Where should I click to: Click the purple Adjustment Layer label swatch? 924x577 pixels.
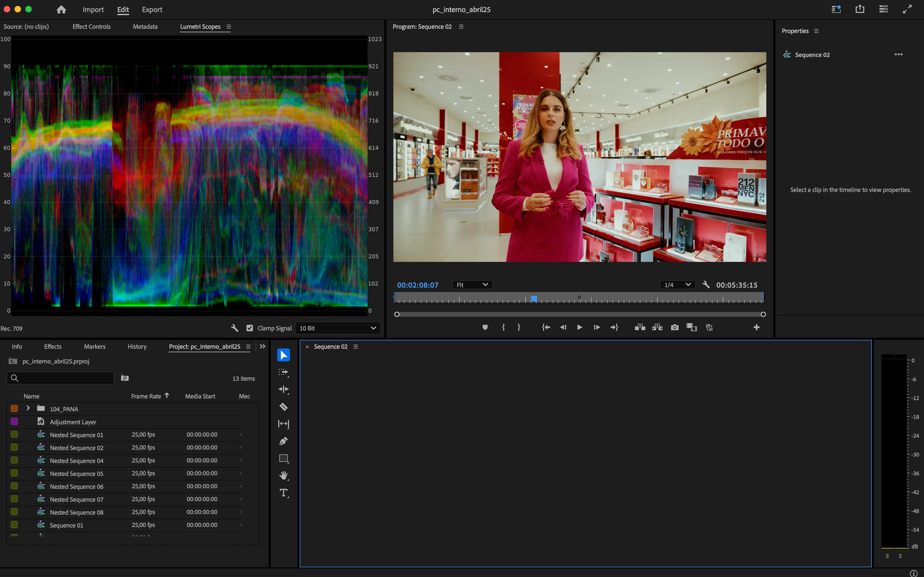pos(15,422)
